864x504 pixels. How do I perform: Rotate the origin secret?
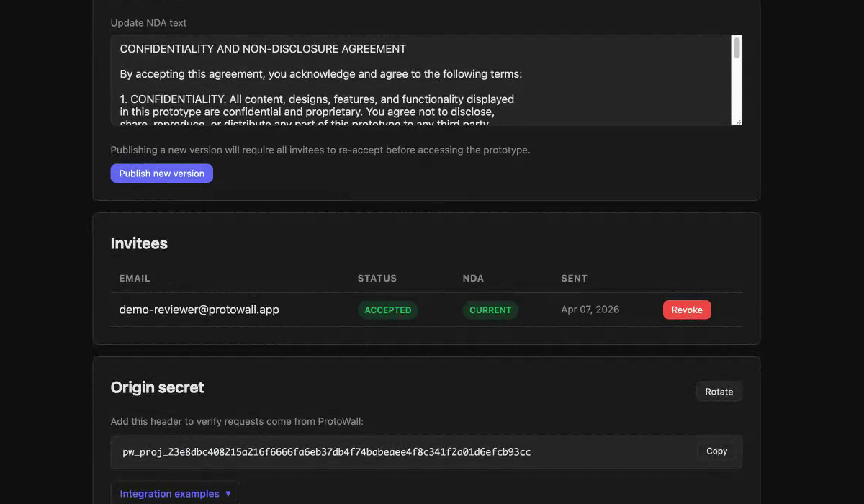coord(719,391)
